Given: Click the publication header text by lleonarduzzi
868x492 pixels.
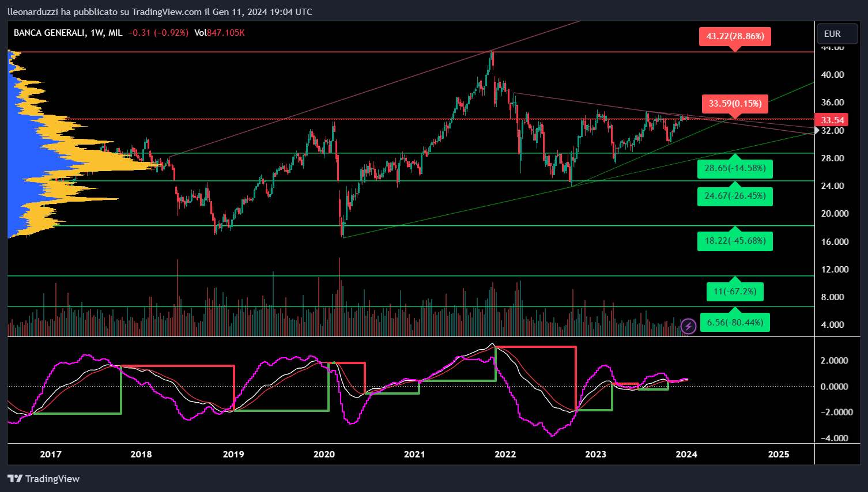Looking at the screenshot, I should [160, 12].
